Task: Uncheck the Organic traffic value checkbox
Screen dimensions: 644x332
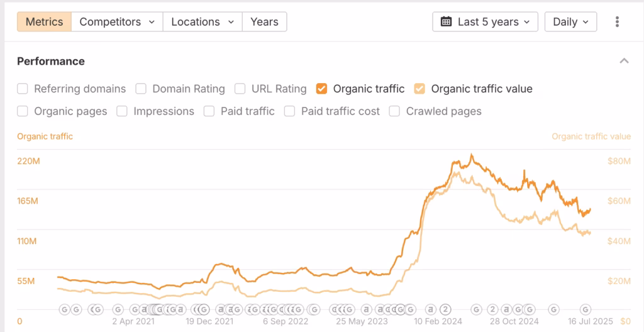Action: 419,89
